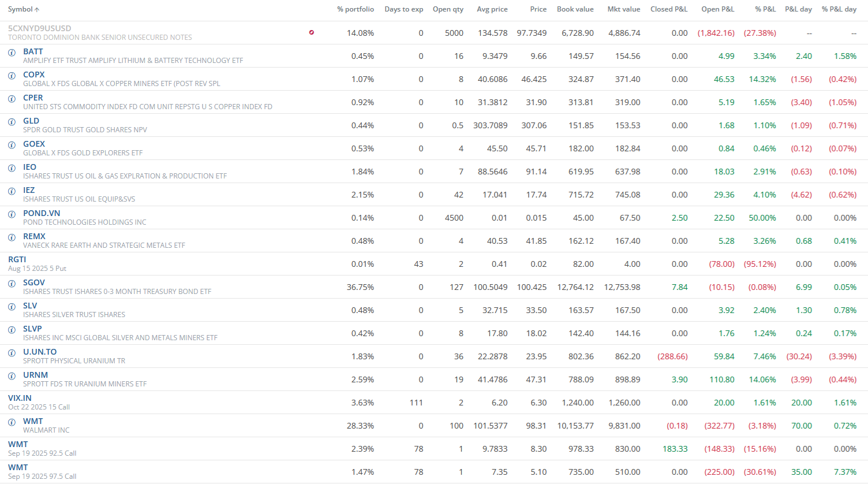Click the SLV info icon
868x495 pixels.
tap(12, 307)
